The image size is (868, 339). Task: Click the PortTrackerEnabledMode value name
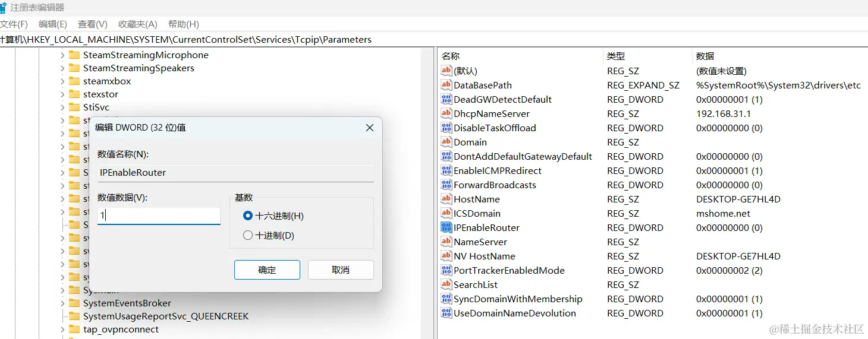point(509,270)
